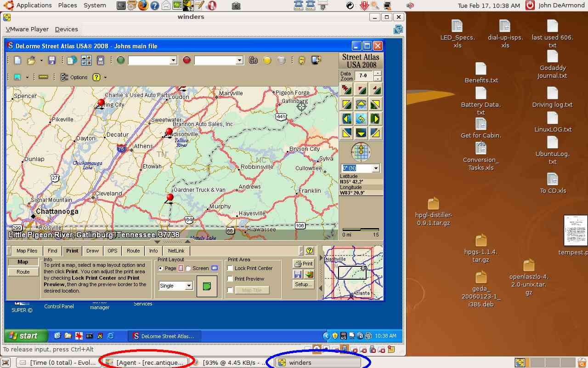Pan the map southwest with diagonal arrow
The width and height of the screenshot is (588, 368).
coord(347,133)
